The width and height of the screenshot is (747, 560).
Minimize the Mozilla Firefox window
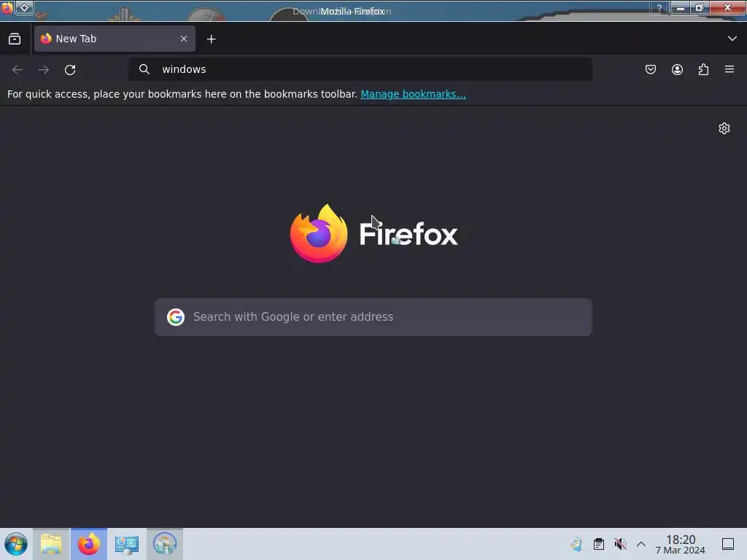click(x=681, y=7)
